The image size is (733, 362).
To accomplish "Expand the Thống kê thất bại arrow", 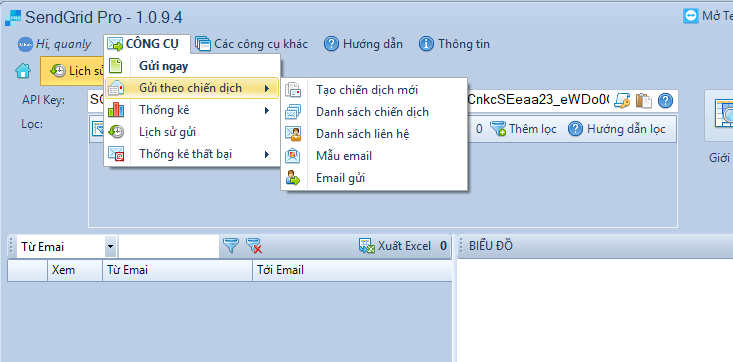I will pos(267,154).
